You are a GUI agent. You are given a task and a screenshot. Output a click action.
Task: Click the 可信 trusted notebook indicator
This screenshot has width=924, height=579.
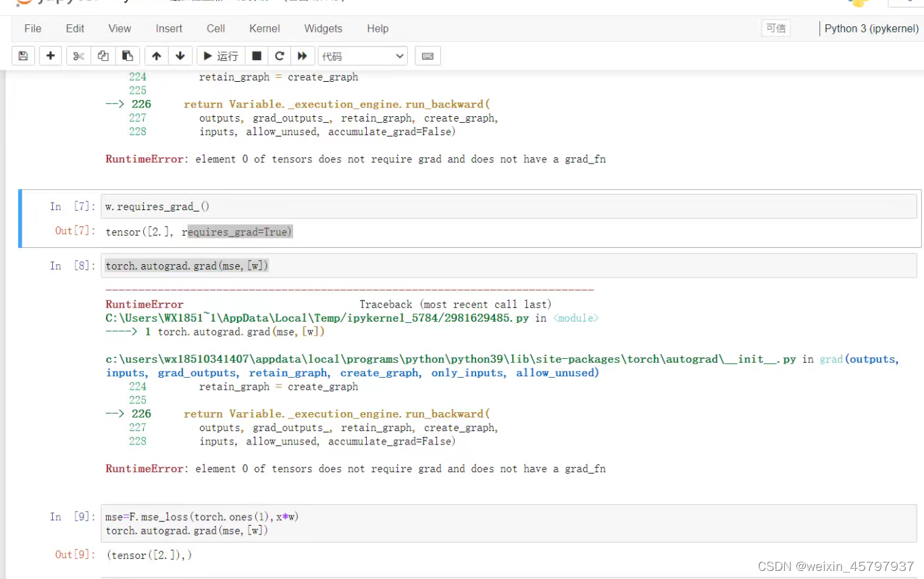click(775, 28)
